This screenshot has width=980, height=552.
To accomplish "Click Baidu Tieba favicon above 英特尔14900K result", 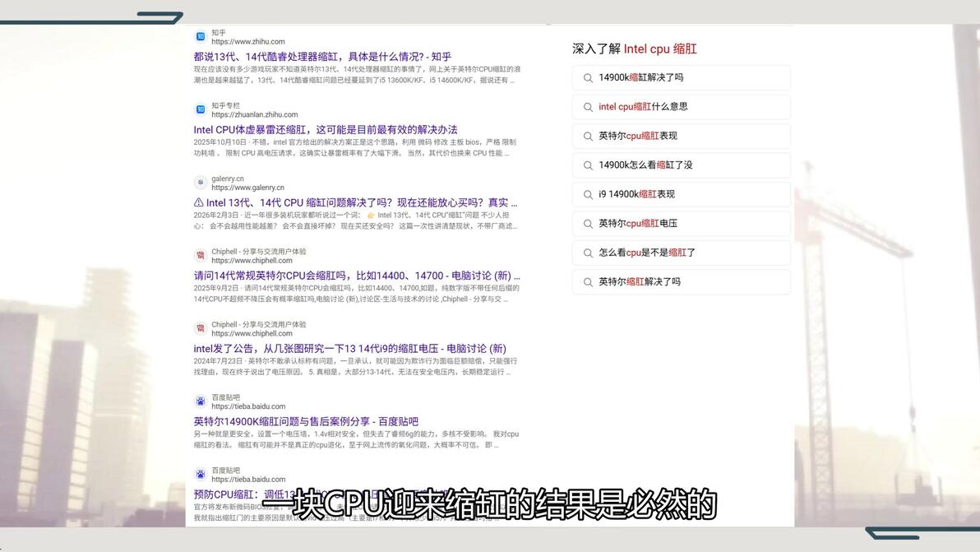I will click(x=200, y=401).
